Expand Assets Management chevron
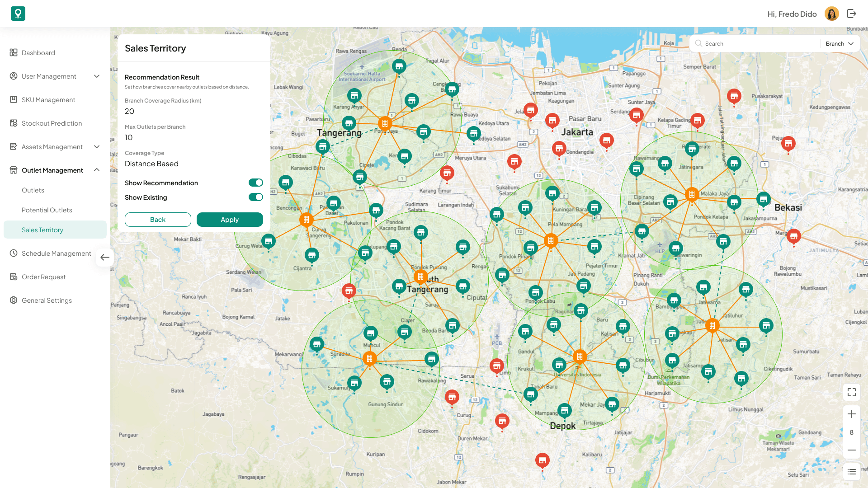This screenshot has height=488, width=868. (x=97, y=147)
